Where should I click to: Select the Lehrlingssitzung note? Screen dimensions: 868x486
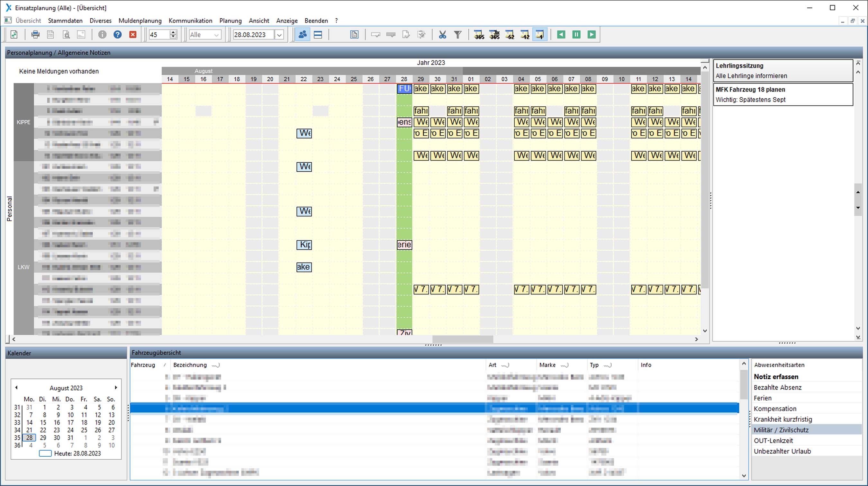click(783, 71)
